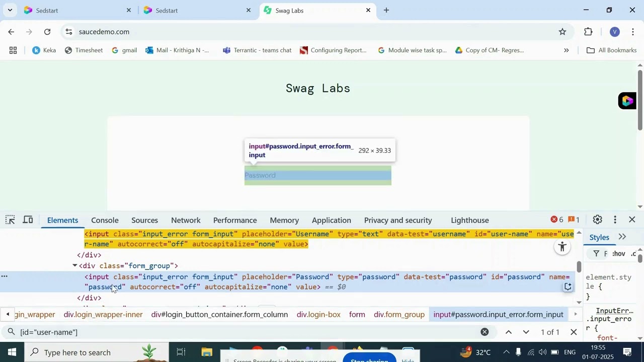The height and width of the screenshot is (362, 644).
Task: Click the site information icon
Action: 69,32
